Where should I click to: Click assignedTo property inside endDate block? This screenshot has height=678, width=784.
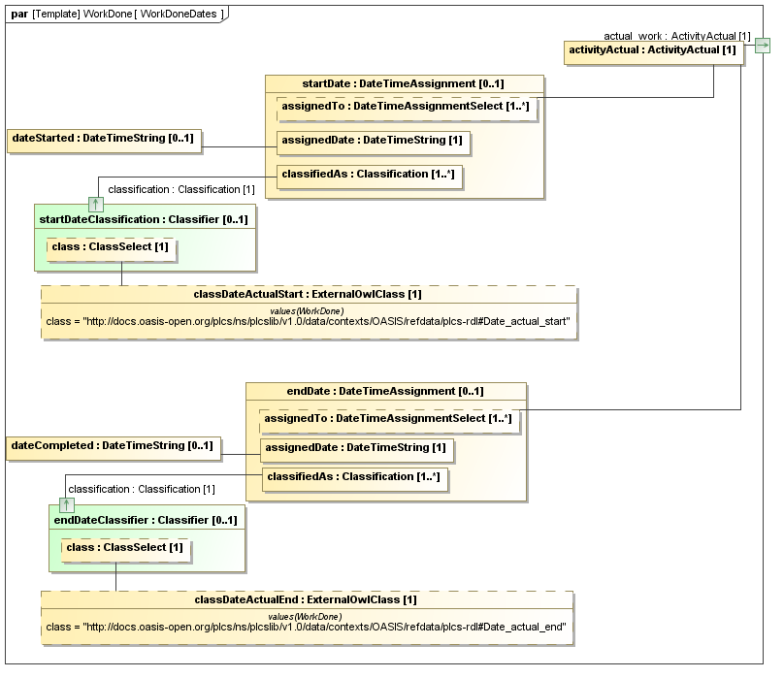(x=388, y=418)
